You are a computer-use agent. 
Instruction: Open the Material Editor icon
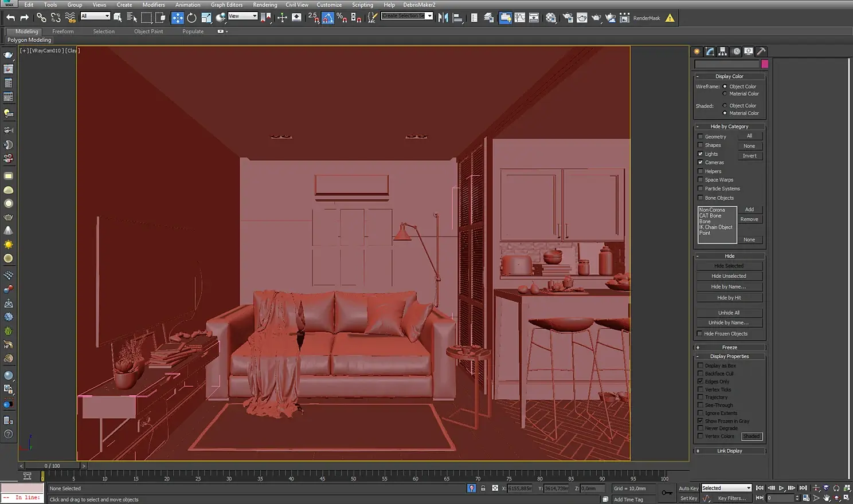pos(551,18)
